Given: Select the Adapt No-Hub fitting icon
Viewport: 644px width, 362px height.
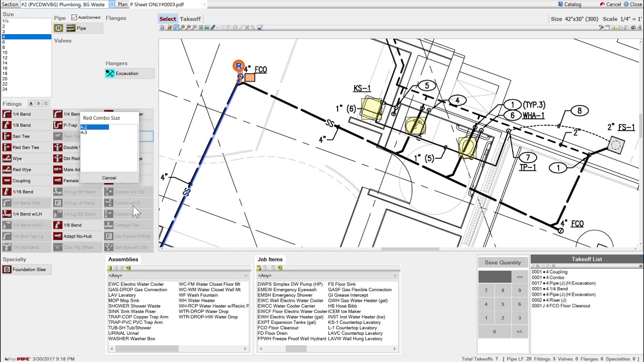Looking at the screenshot, I should coord(58,236).
